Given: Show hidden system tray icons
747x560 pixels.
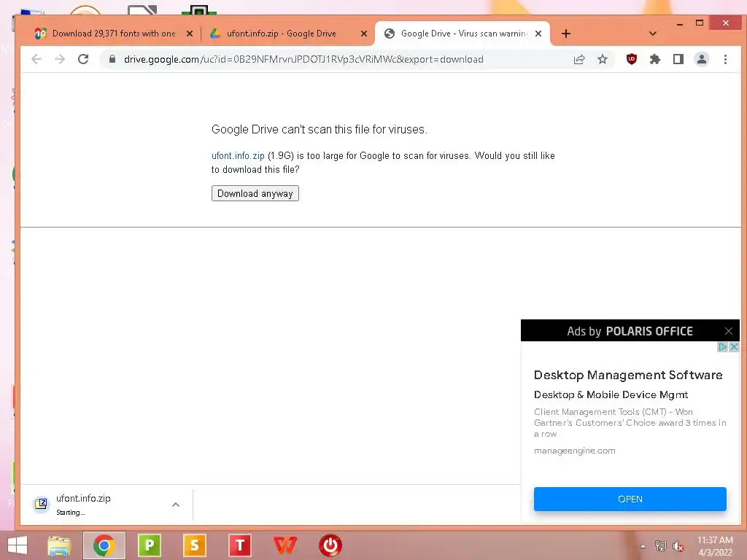Looking at the screenshot, I should (x=643, y=546).
